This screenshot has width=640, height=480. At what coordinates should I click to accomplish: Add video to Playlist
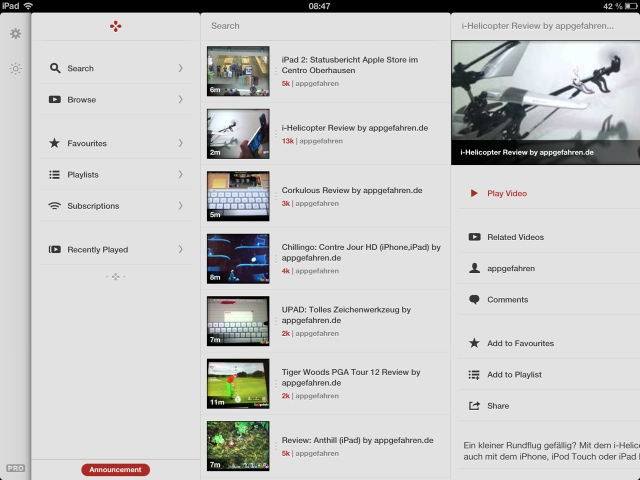pos(514,374)
